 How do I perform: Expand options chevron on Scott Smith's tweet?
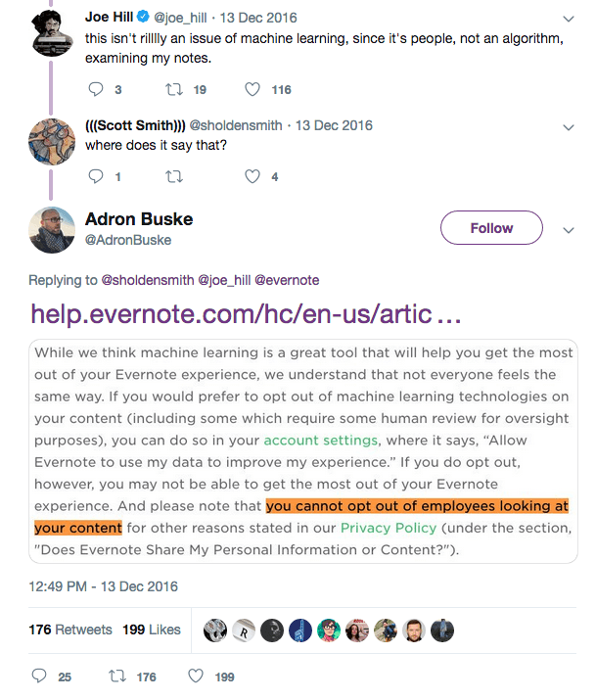[570, 127]
